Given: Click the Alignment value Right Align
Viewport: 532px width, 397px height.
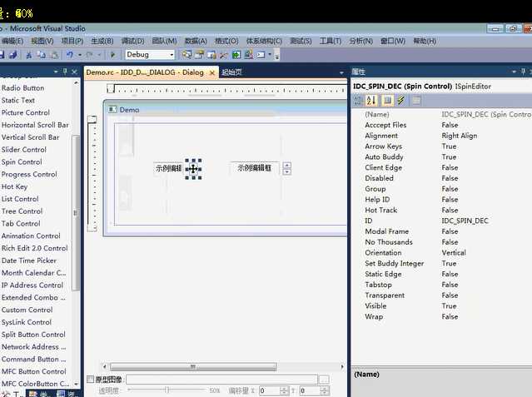Looking at the screenshot, I should [459, 136].
